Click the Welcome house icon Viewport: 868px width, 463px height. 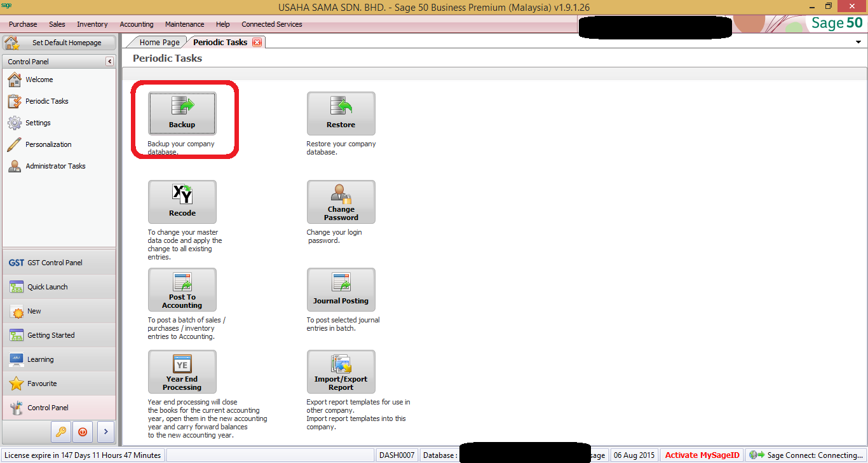coord(14,79)
